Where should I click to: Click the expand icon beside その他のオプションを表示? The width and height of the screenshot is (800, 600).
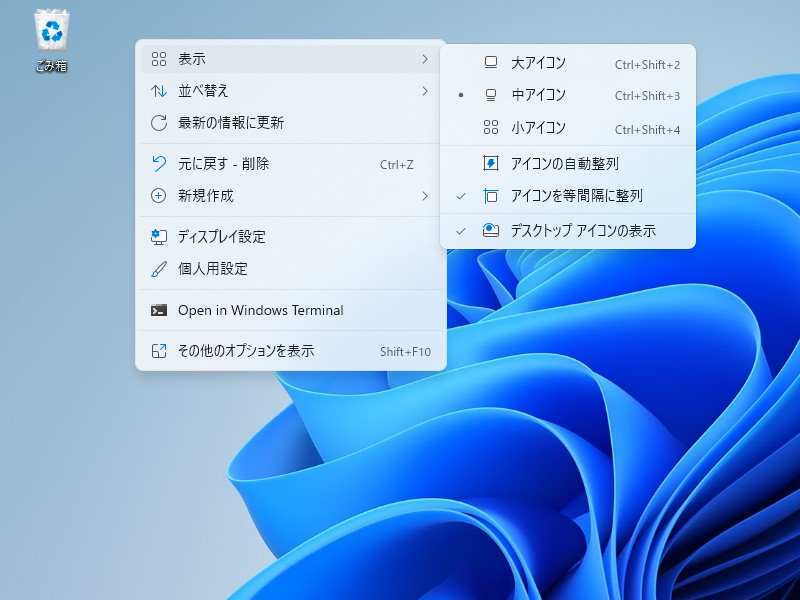[x=159, y=351]
